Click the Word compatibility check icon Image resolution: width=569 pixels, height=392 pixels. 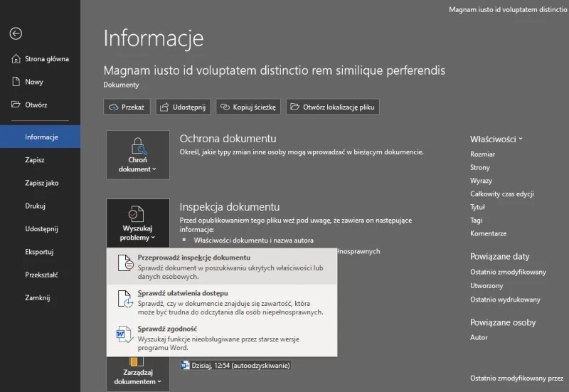coord(125,334)
